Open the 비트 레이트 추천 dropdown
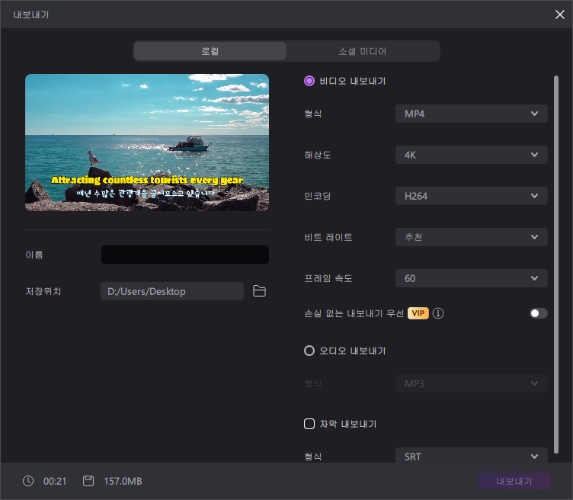The width and height of the screenshot is (573, 500). [471, 237]
